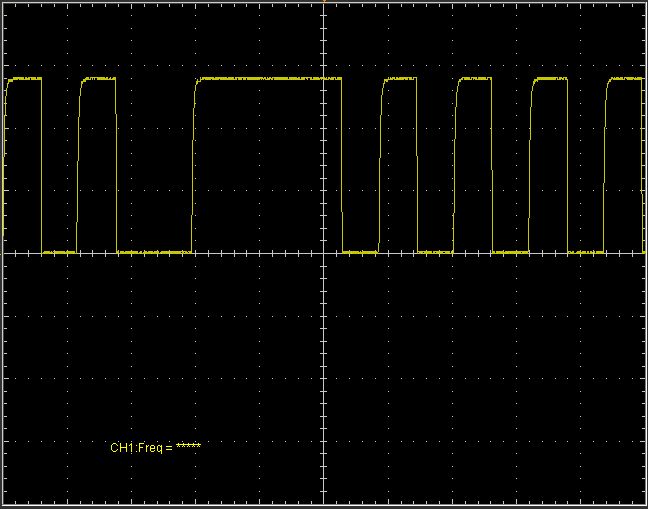This screenshot has width=648, height=509.
Task: Click the low segment just right of the center axis
Action: click(x=360, y=252)
